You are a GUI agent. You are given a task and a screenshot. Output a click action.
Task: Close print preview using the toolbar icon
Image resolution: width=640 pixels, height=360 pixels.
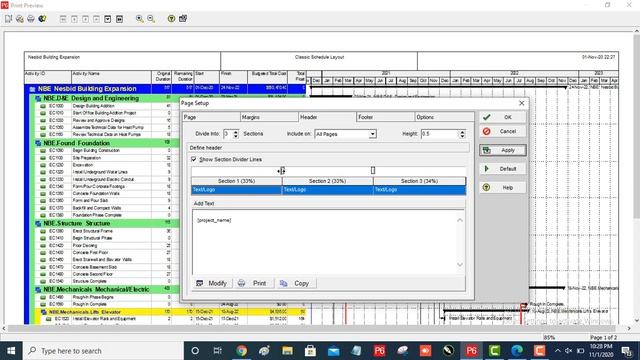tap(183, 19)
